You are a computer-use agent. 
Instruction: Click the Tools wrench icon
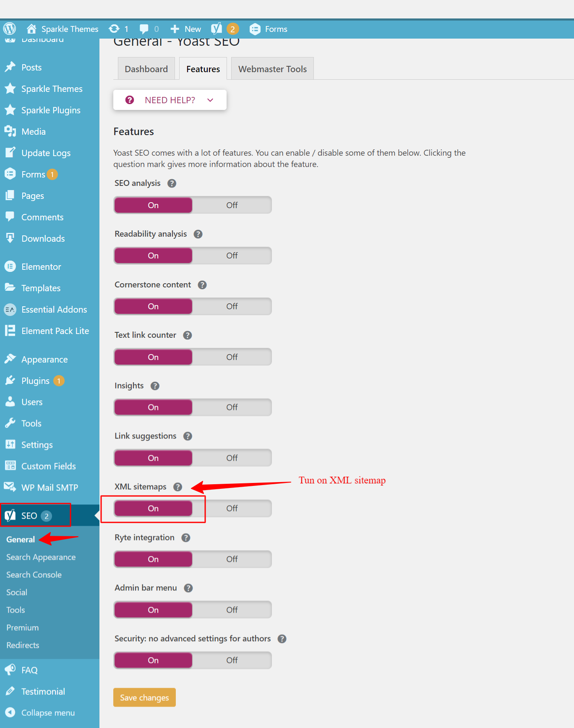(10, 423)
